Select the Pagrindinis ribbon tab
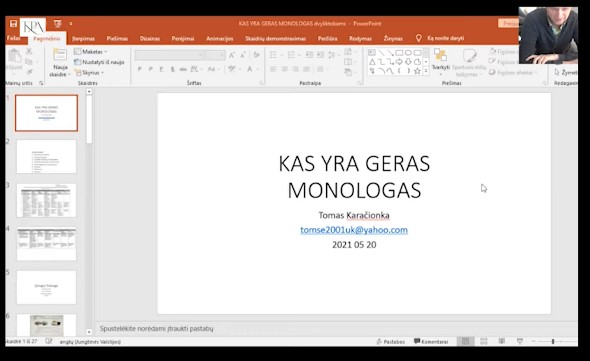 [47, 38]
